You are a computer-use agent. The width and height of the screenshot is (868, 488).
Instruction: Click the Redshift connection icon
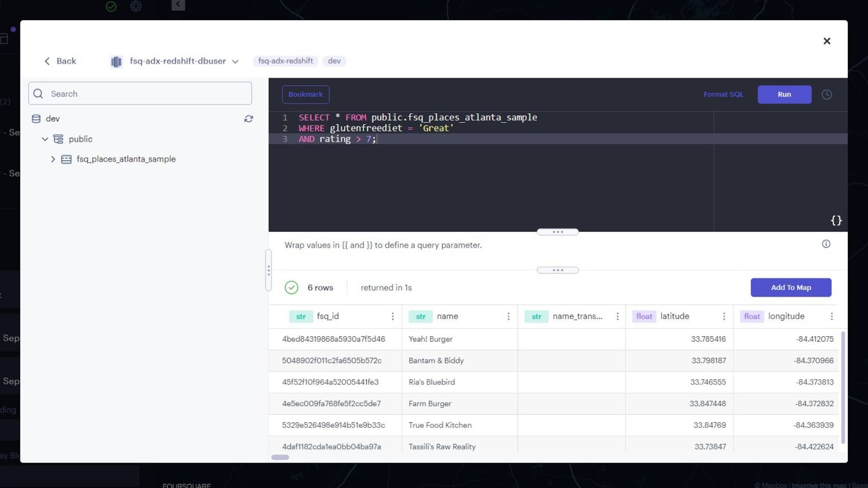(x=116, y=62)
